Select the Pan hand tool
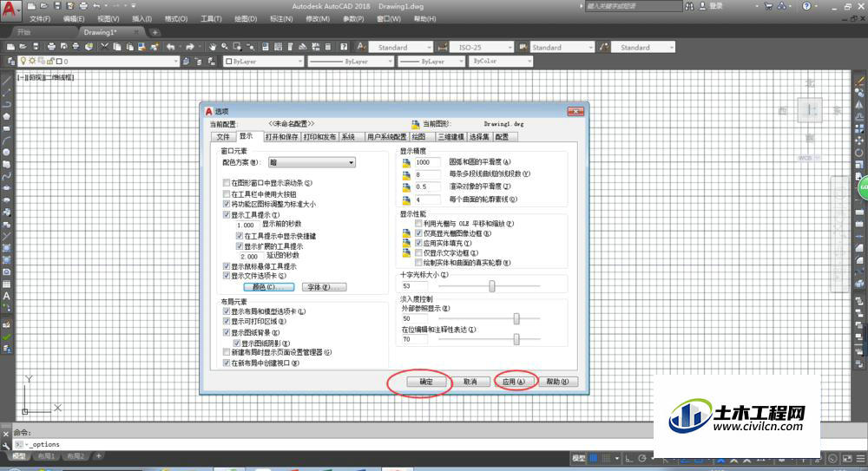This screenshot has height=471, width=868. tap(212, 47)
